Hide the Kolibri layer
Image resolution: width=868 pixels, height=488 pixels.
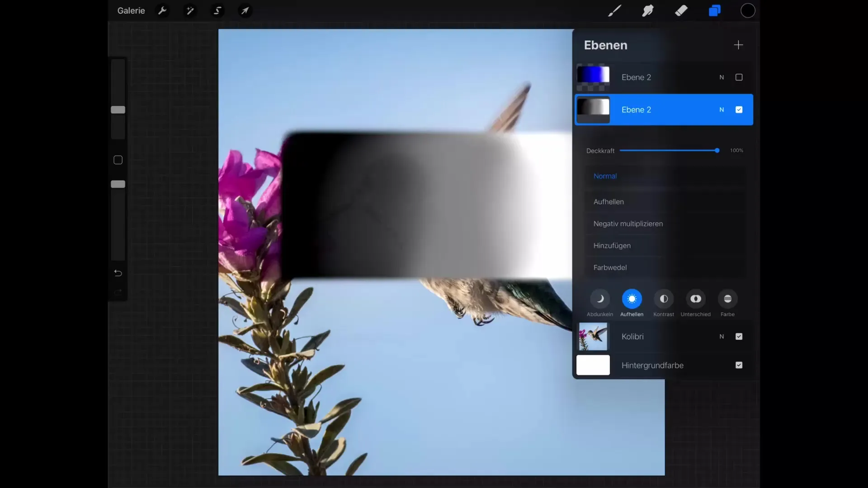pos(739,337)
